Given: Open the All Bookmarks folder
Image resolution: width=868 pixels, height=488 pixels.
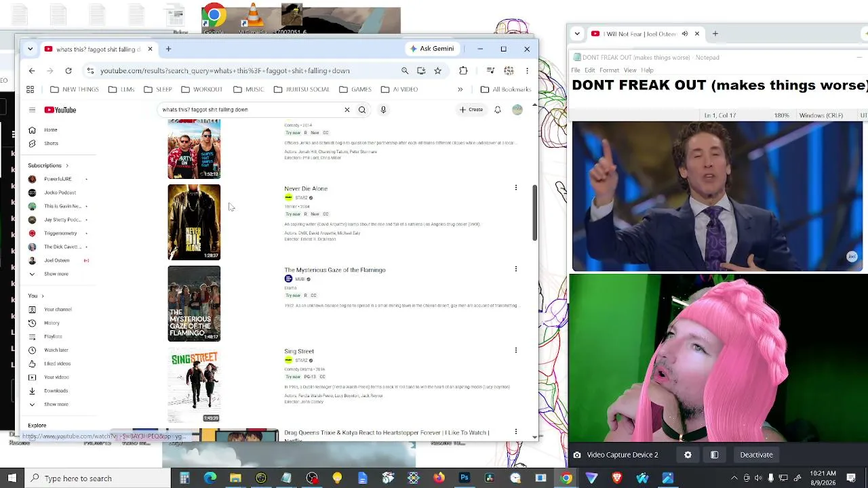Looking at the screenshot, I should click(506, 89).
